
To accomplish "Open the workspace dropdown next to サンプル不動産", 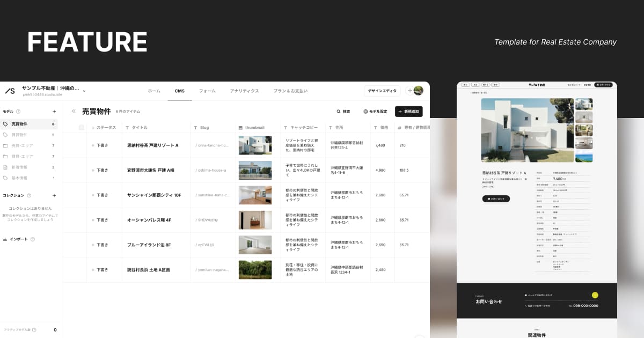I will tap(84, 91).
